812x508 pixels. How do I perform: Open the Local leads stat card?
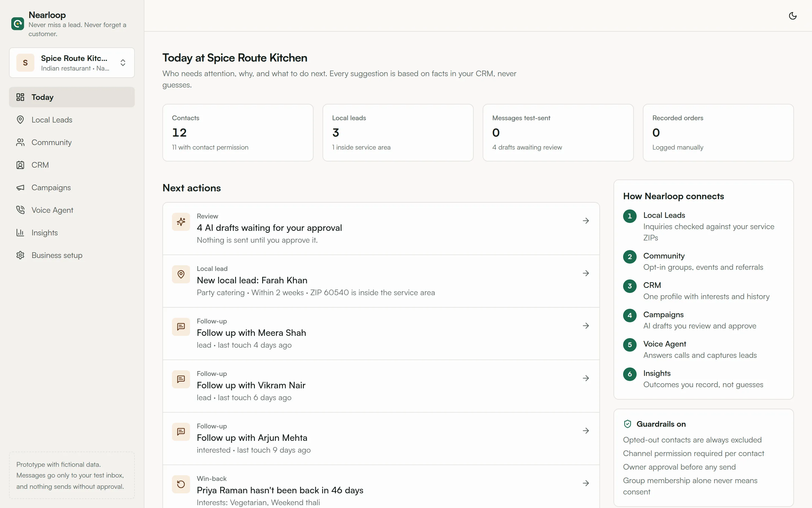coord(398,133)
